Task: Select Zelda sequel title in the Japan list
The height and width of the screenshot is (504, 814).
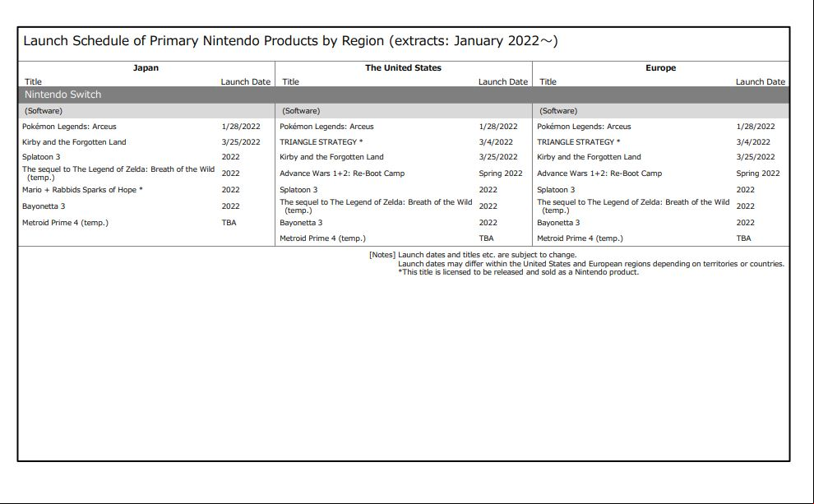Action: (x=118, y=173)
